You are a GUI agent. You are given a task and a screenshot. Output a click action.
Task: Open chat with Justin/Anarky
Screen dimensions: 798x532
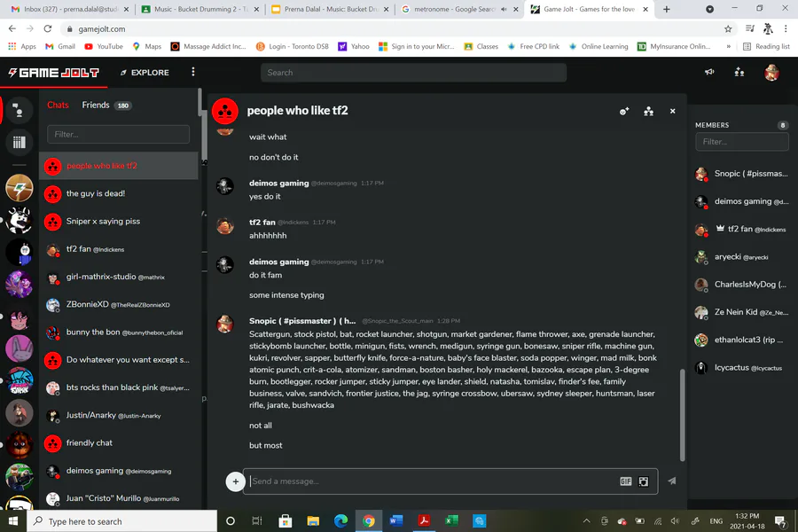(118, 416)
